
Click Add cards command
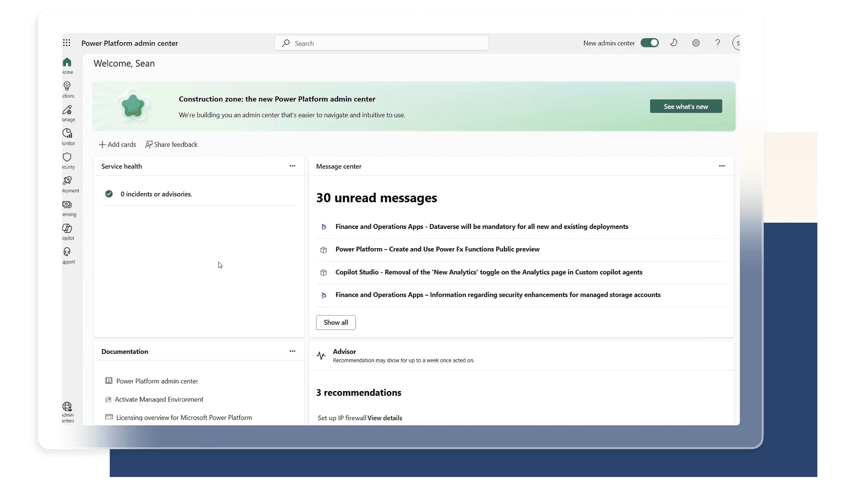tap(117, 144)
